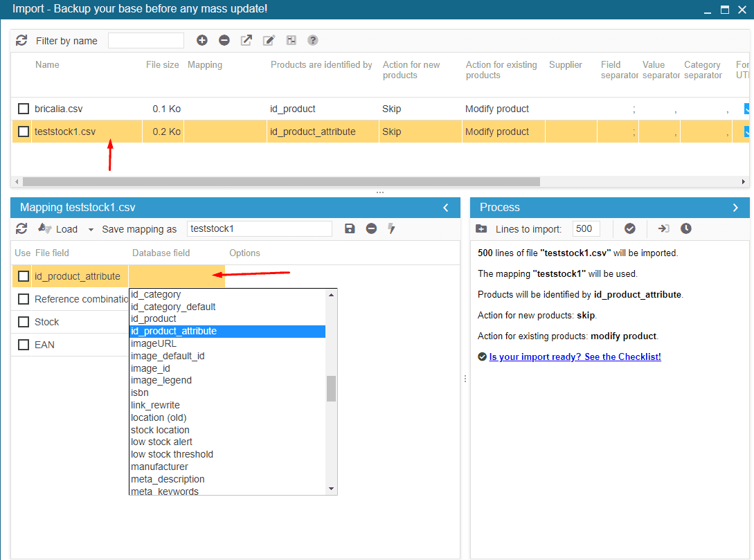The image size is (754, 560).
Task: Click the file table's right scroll arrow
Action: click(x=744, y=181)
